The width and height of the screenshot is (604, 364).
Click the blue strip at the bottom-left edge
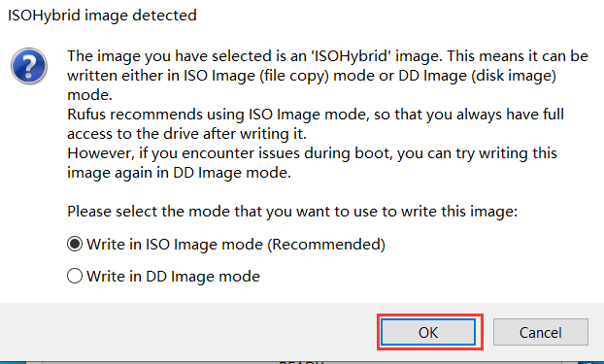point(13,362)
